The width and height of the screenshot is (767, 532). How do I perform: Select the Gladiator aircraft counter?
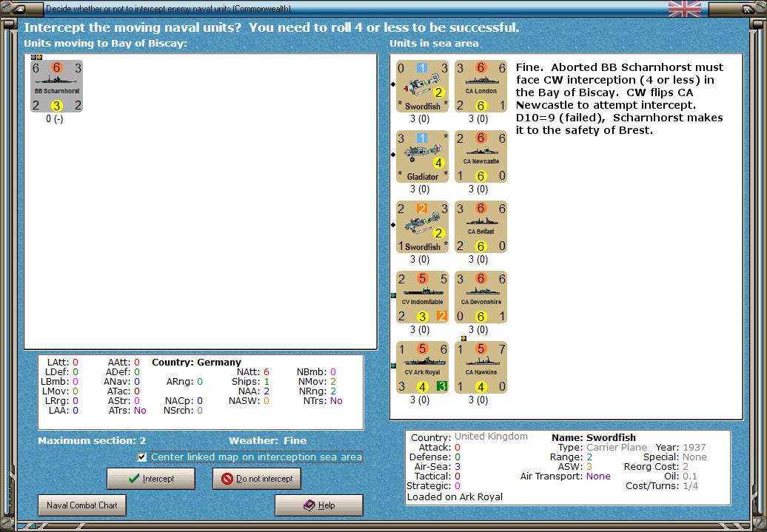(422, 156)
